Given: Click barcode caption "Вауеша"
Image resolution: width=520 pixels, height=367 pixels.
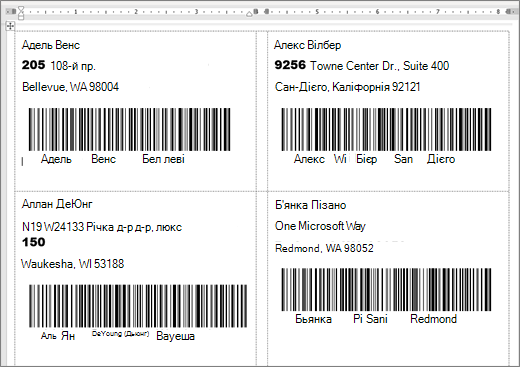Looking at the screenshot, I should 175,336.
